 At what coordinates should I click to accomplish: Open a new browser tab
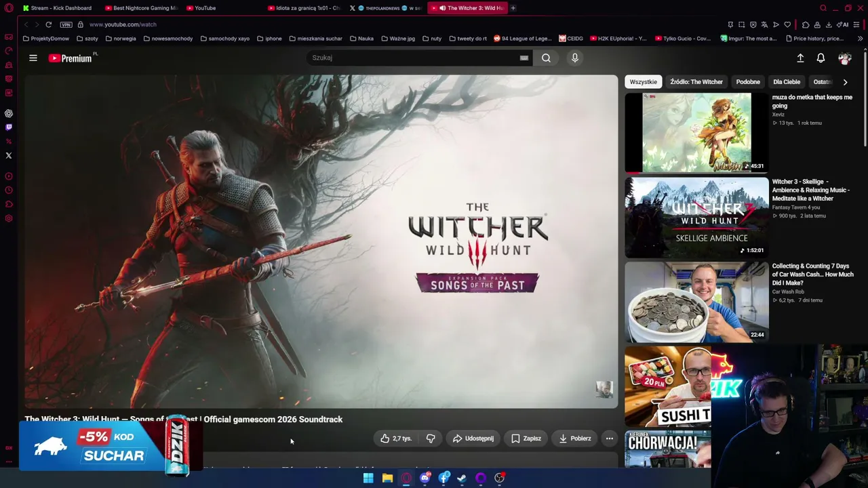[513, 8]
